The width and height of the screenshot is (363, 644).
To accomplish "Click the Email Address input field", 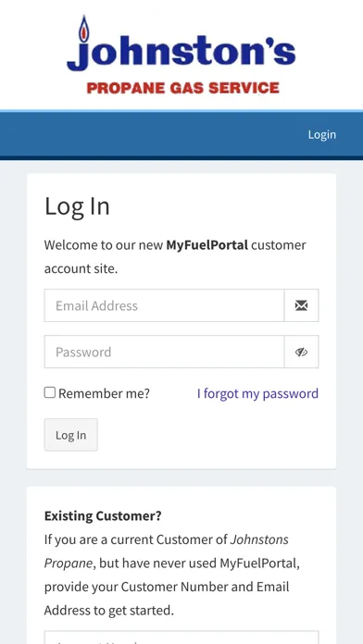I will coord(165,305).
